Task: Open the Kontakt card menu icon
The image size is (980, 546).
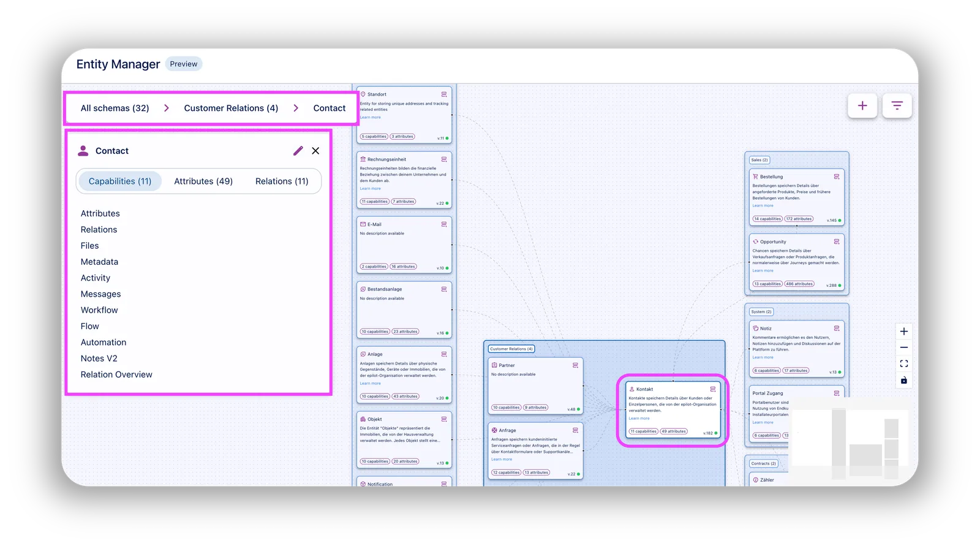Action: tap(713, 389)
